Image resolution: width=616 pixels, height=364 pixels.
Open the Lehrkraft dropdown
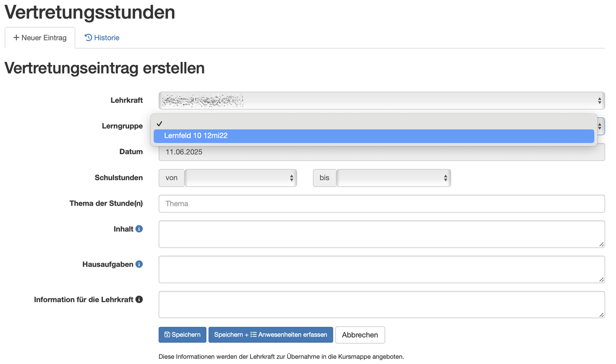(x=381, y=101)
